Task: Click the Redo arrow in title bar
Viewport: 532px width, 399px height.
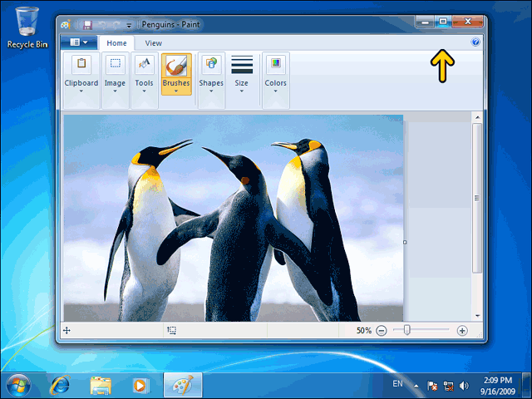Action: click(x=116, y=25)
